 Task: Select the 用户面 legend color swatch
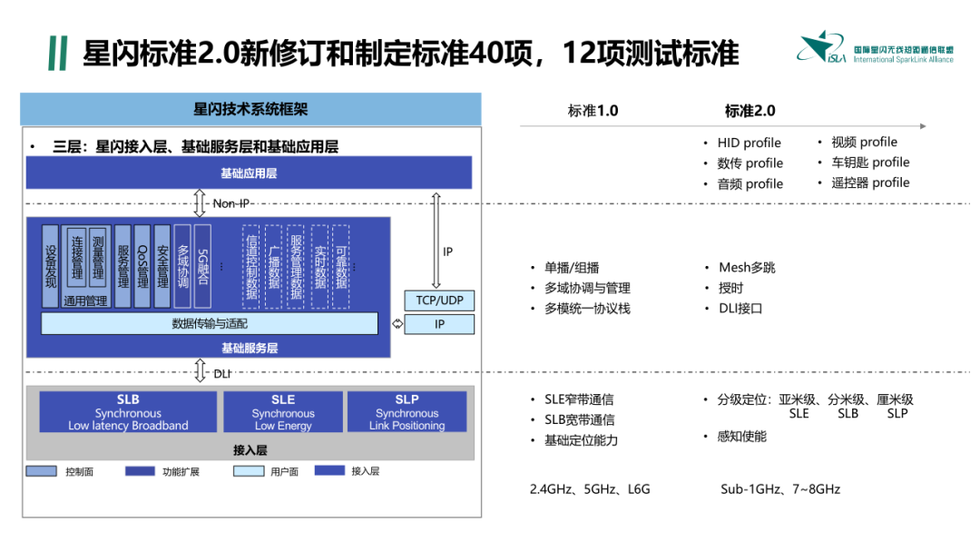[x=249, y=471]
